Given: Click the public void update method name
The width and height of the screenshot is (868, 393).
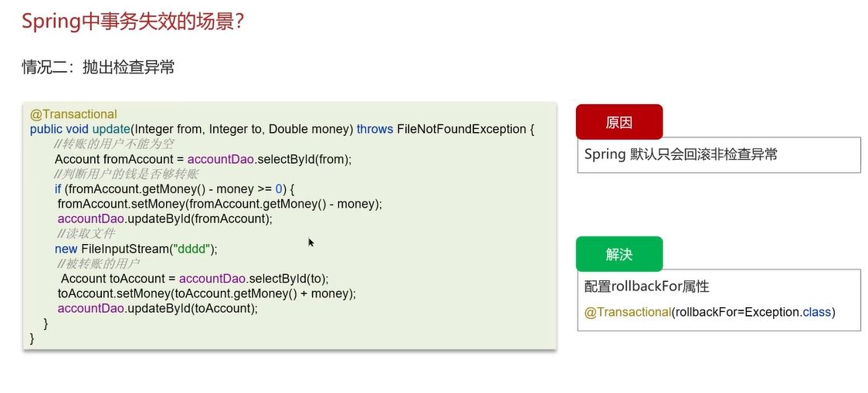Looking at the screenshot, I should click(x=111, y=129).
